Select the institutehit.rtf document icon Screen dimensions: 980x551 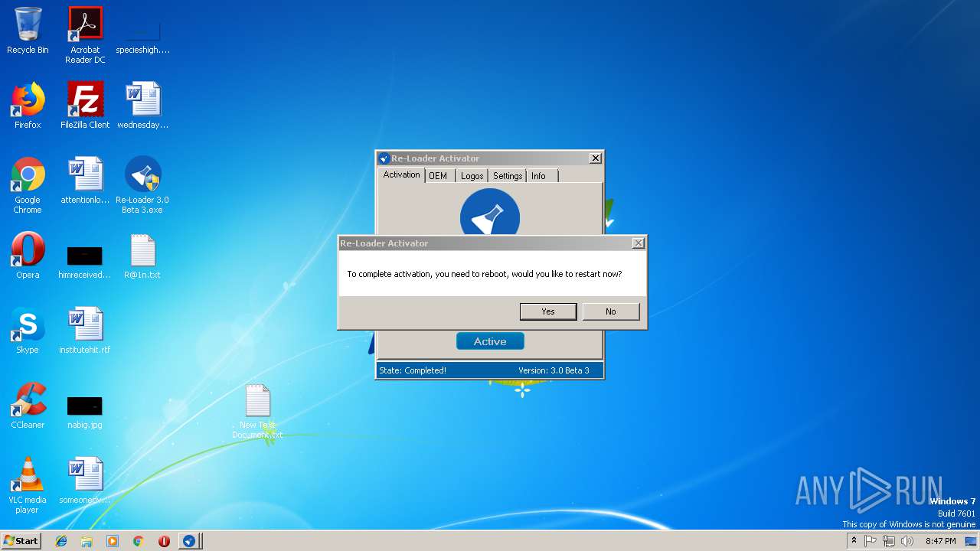tap(85, 331)
